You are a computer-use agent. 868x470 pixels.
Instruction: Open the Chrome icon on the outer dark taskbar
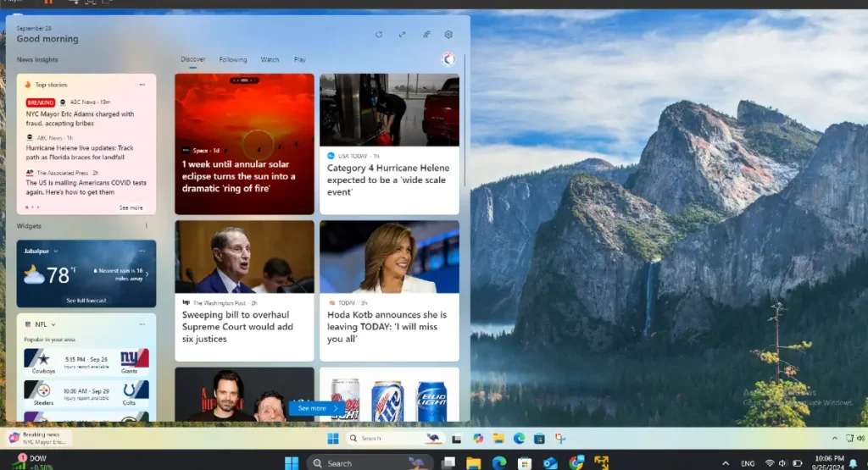pyautogui.click(x=576, y=462)
